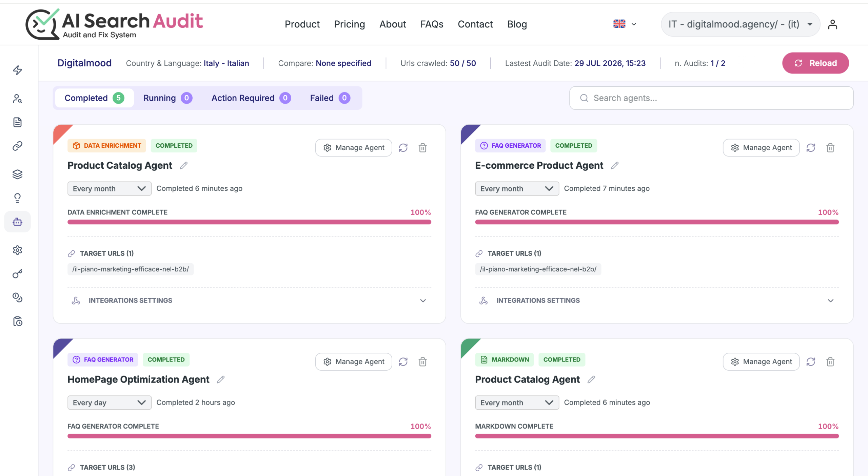Expand Integrations Settings of Data Enrichment agent
Viewport: 868px width, 476px height.
pos(249,301)
